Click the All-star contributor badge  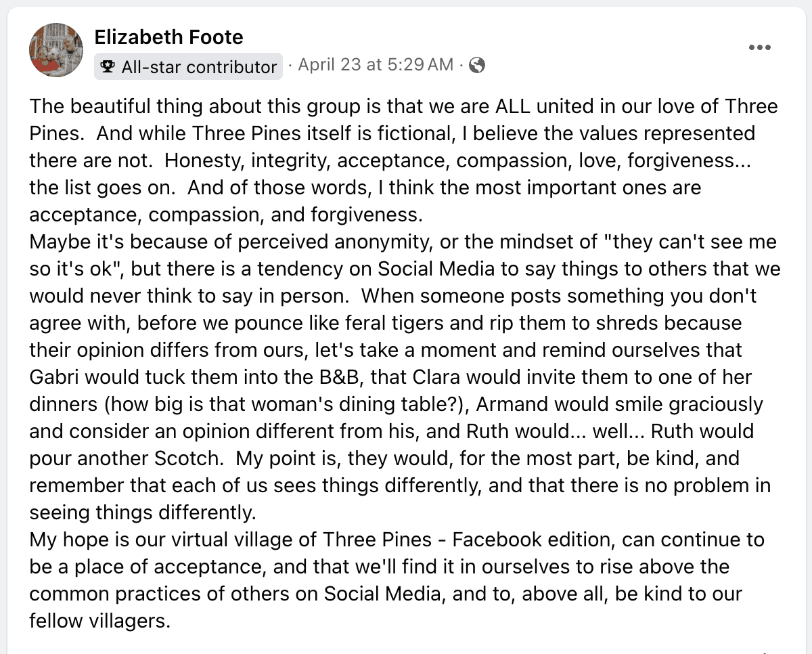click(188, 66)
